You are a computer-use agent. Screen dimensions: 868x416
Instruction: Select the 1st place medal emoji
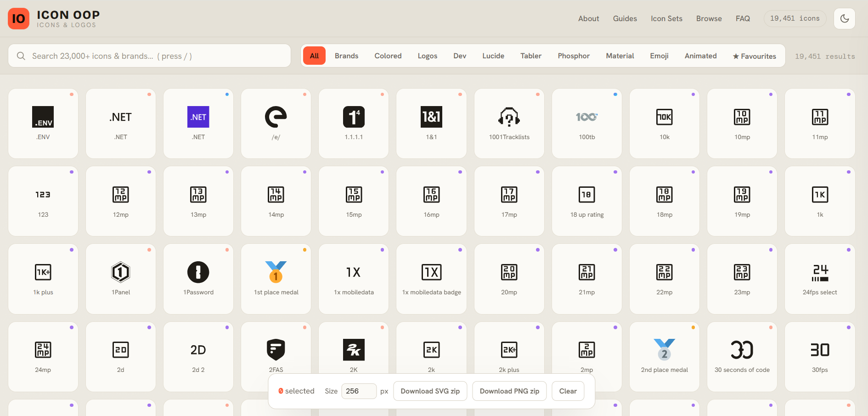pos(276,279)
